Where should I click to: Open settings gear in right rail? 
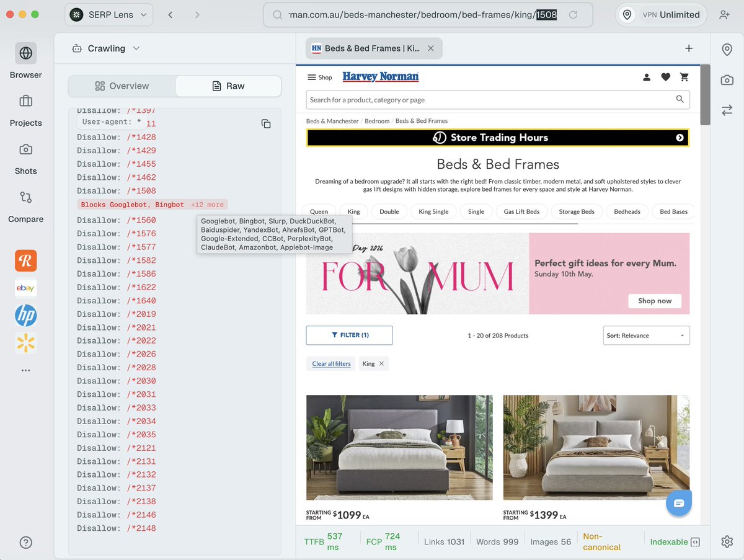point(727,541)
